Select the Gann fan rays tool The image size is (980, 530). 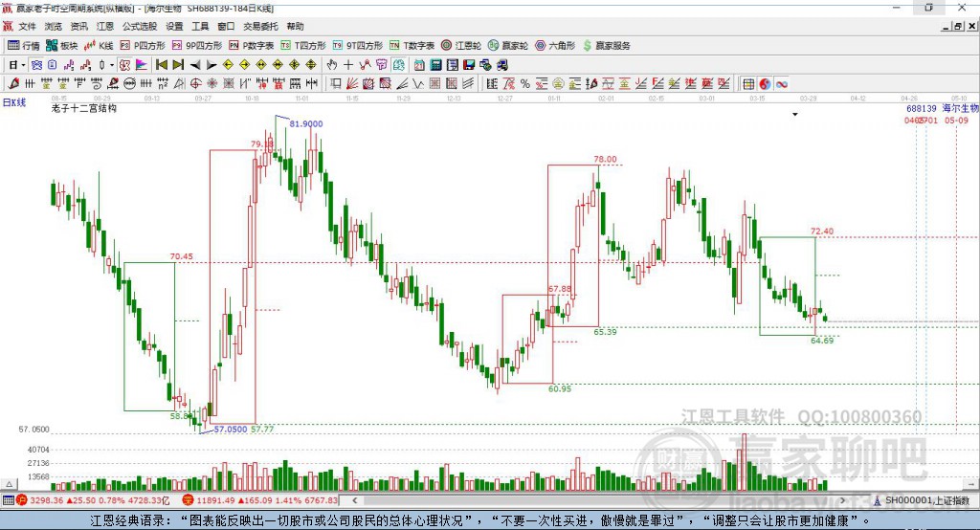(x=351, y=84)
